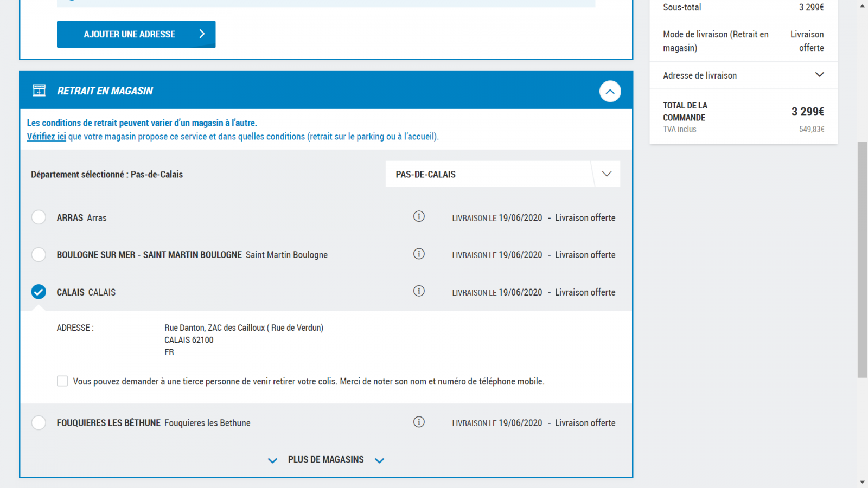Click the chevron right of Plus de magasins
Image resolution: width=868 pixels, height=488 pixels.
380,460
